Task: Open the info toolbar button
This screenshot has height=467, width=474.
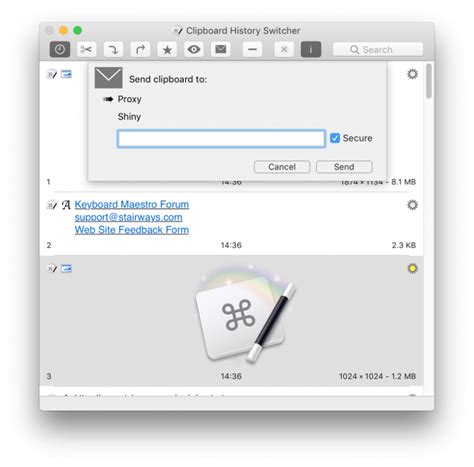Action: click(311, 50)
